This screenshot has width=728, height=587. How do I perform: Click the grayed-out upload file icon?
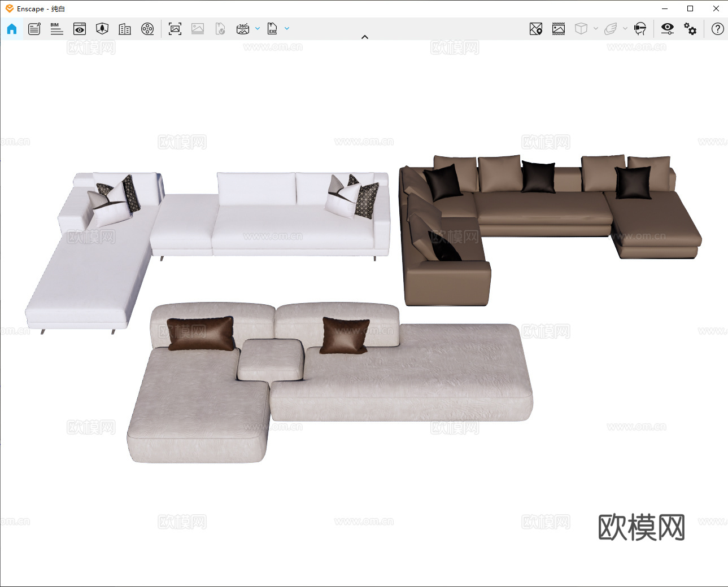[220, 29]
